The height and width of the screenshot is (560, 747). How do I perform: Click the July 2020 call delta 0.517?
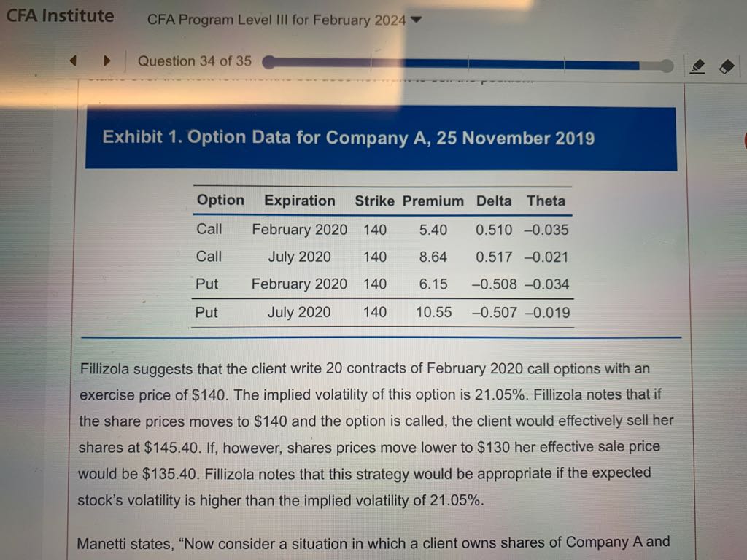[x=494, y=257]
